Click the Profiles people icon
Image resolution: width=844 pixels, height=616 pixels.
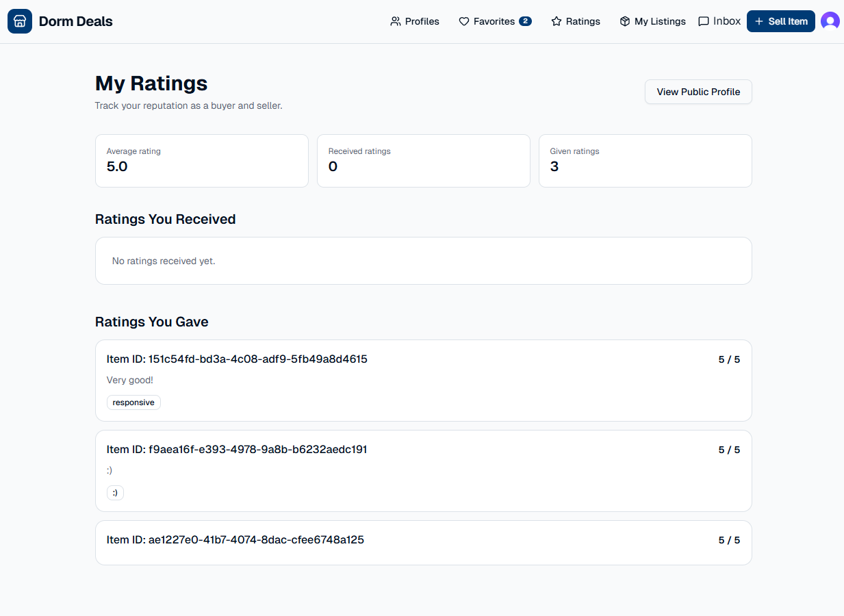pyautogui.click(x=396, y=21)
